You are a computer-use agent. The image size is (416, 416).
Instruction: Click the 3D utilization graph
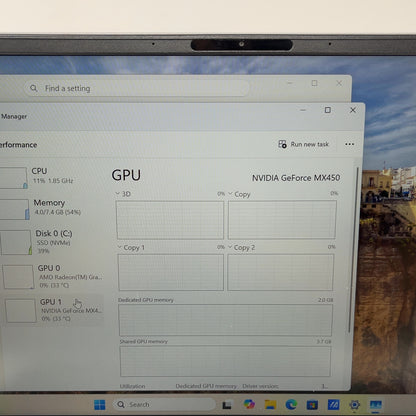click(170, 220)
